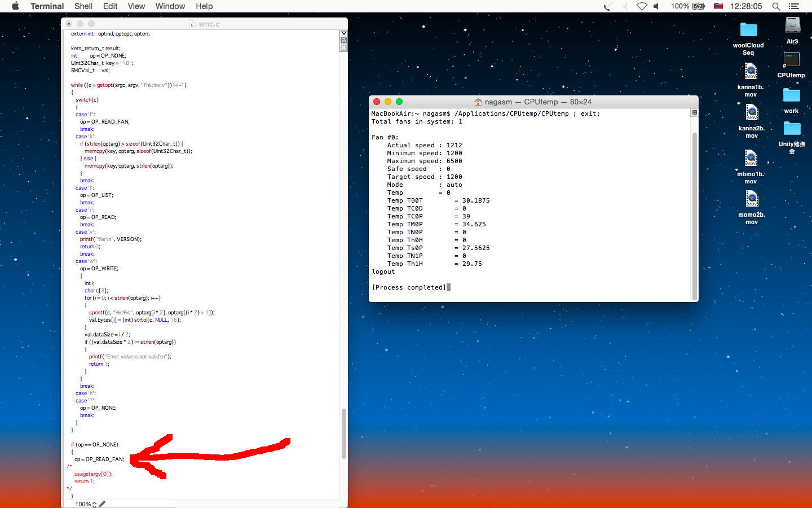
Task: Select the kanna2b.mov file icon
Action: (751, 113)
